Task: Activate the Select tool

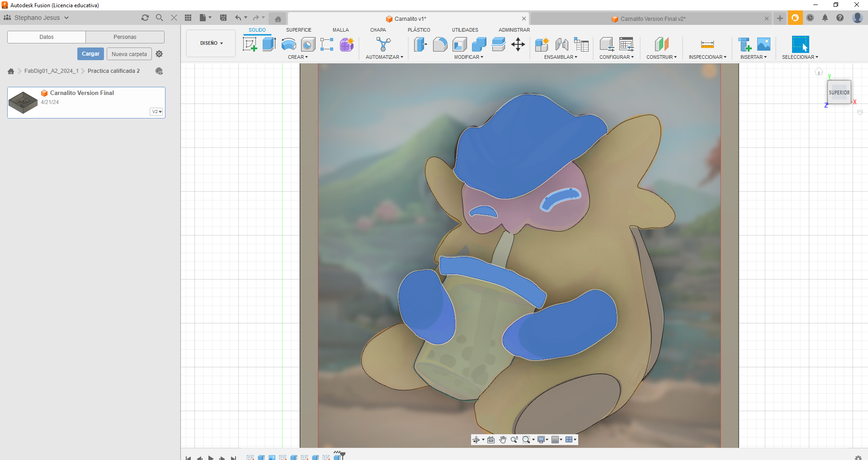Action: (x=800, y=44)
